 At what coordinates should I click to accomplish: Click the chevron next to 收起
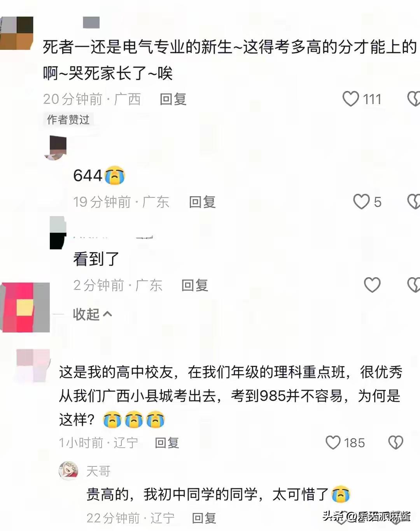point(107,314)
